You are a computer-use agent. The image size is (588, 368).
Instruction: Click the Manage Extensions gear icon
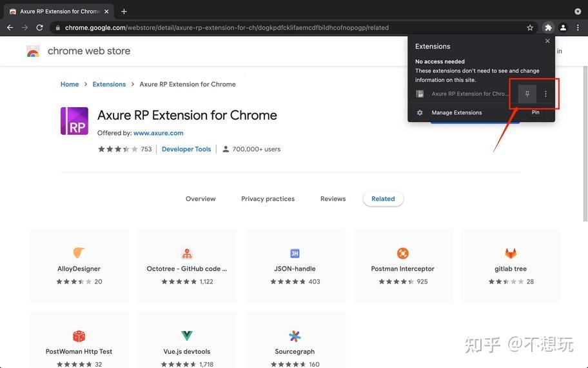tap(420, 112)
